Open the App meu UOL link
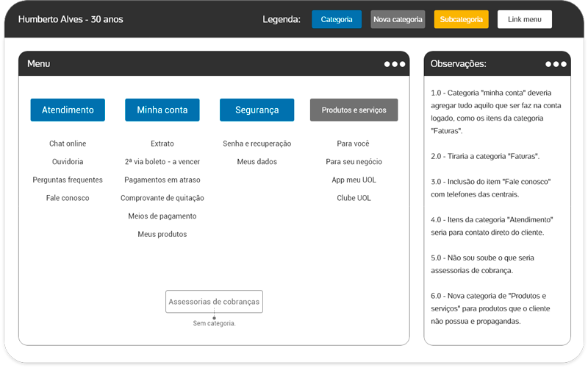Screen dimensions: 588x368 click(354, 180)
